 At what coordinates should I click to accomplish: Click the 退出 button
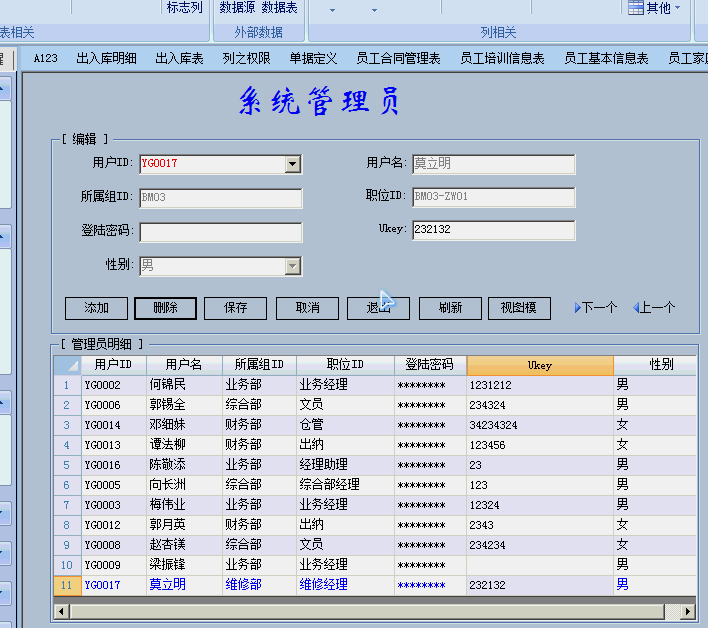378,308
